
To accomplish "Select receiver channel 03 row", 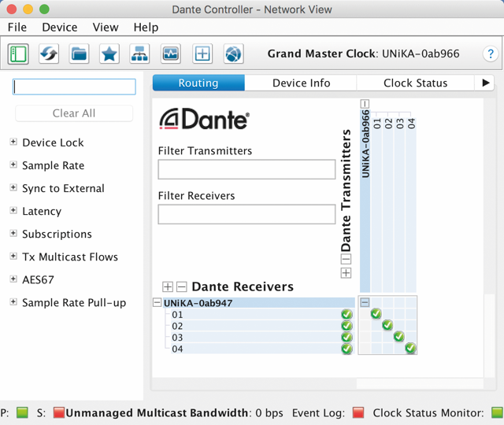I will click(x=262, y=338).
